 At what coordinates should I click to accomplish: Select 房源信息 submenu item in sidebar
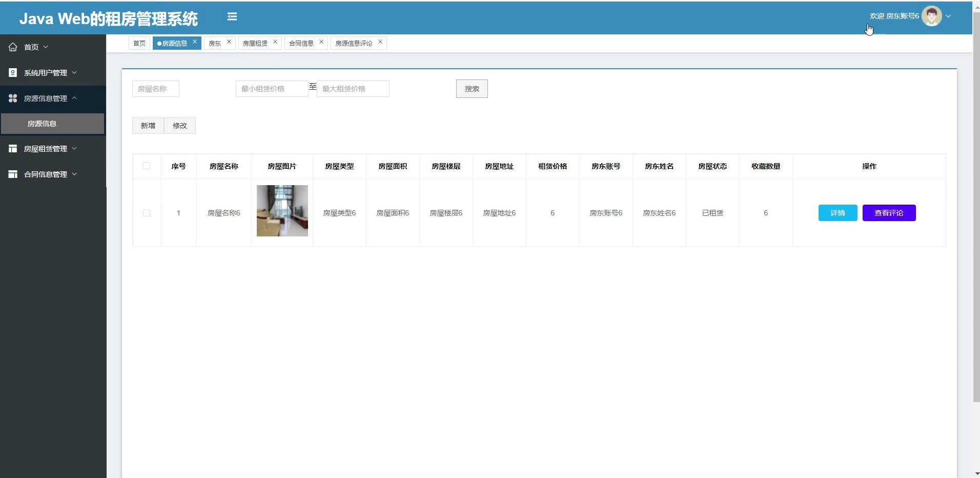click(52, 124)
